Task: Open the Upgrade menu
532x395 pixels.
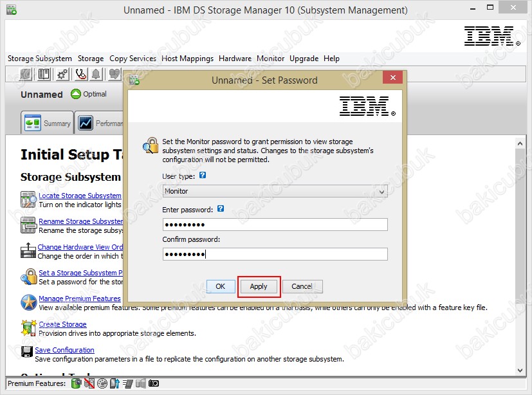Action: pos(304,59)
